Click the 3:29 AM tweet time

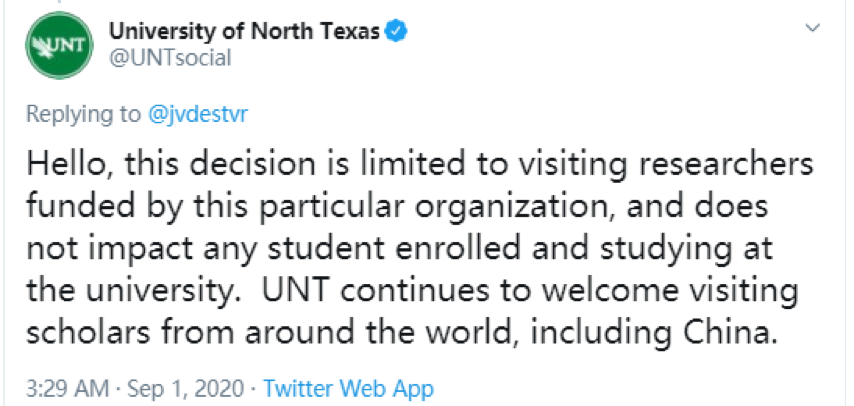63,388
